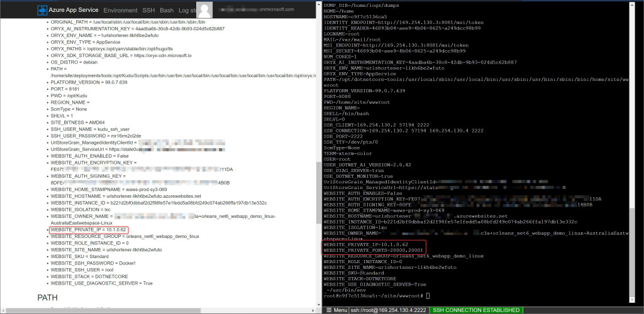Click the hamburger Menu icon in SSH status bar
The width and height of the screenshot is (644, 314).
click(x=328, y=310)
